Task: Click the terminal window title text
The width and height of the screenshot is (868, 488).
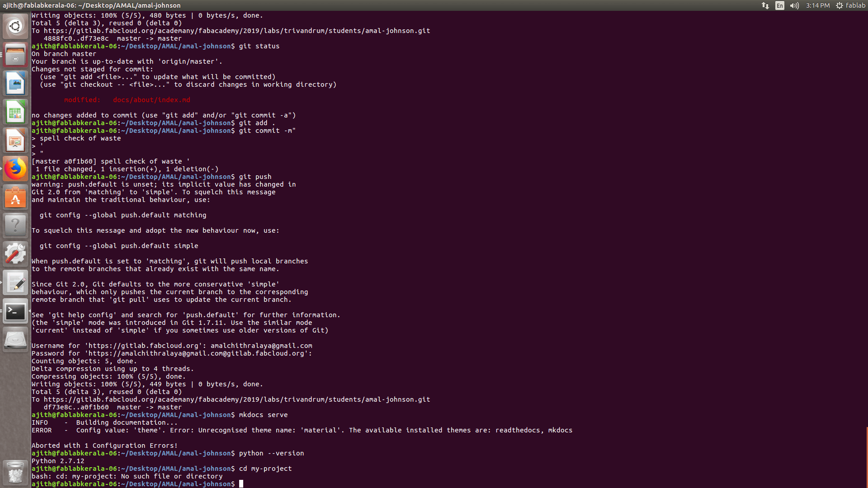Action: [x=92, y=5]
